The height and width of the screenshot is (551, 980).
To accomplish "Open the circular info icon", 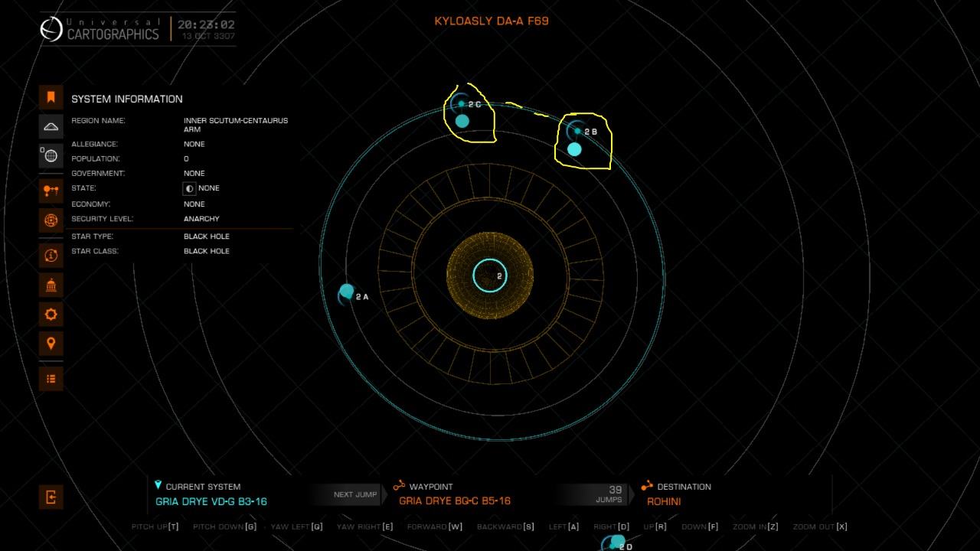I will pyautogui.click(x=51, y=256).
